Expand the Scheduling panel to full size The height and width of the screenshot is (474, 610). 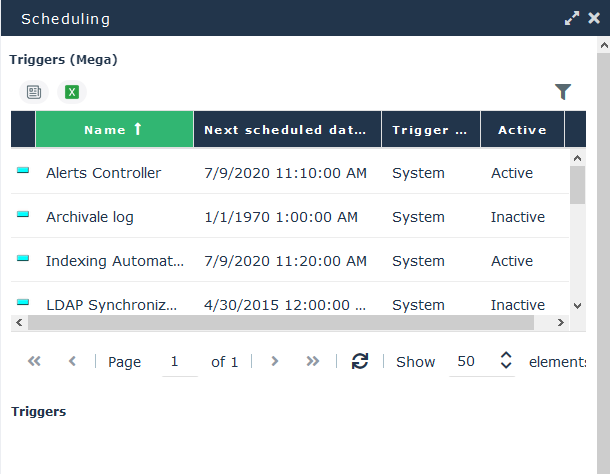[572, 18]
